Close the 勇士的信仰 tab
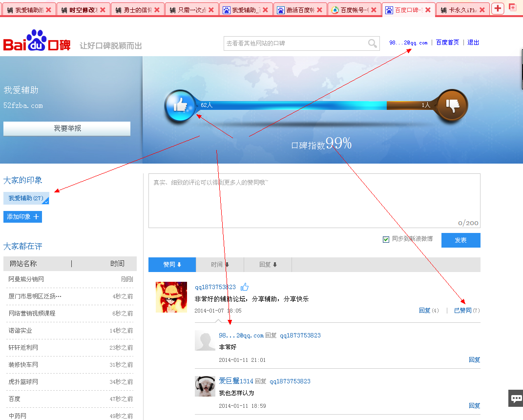 click(x=157, y=10)
